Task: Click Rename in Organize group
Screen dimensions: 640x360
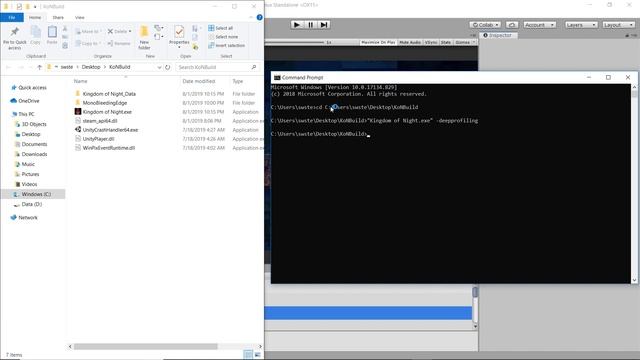Action: pyautogui.click(x=119, y=43)
